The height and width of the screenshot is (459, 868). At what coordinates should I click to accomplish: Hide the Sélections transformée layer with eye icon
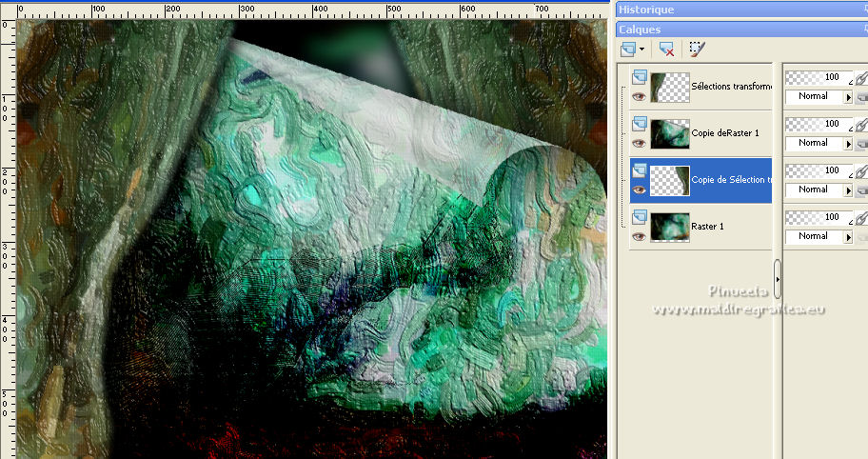(639, 97)
